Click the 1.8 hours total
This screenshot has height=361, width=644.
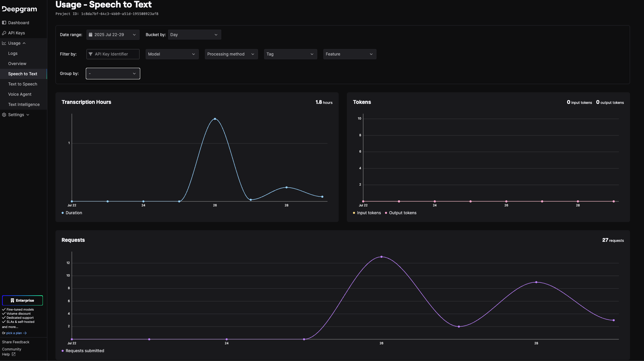tap(324, 102)
